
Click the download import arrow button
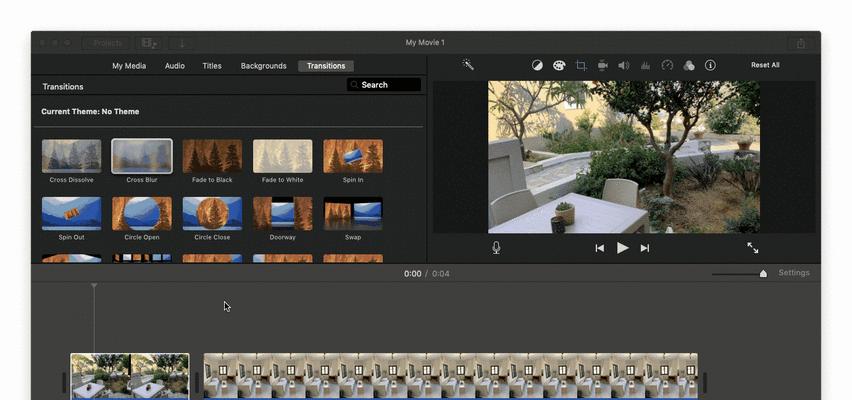(x=182, y=43)
